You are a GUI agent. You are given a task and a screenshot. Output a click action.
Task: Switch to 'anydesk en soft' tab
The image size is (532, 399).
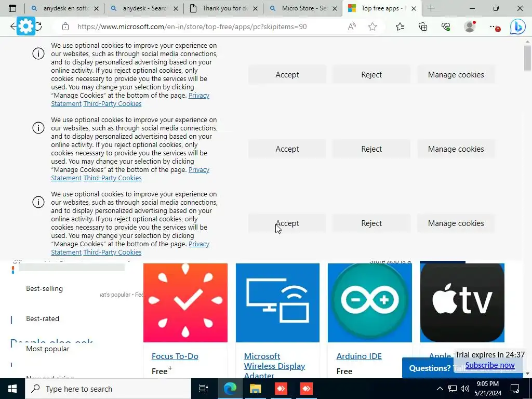(64, 8)
